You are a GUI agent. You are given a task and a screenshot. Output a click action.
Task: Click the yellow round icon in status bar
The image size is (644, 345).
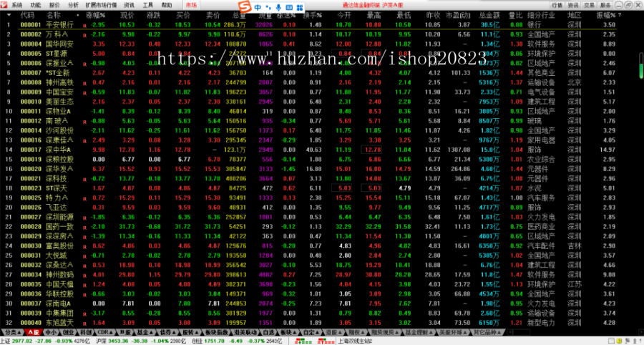click(620, 341)
